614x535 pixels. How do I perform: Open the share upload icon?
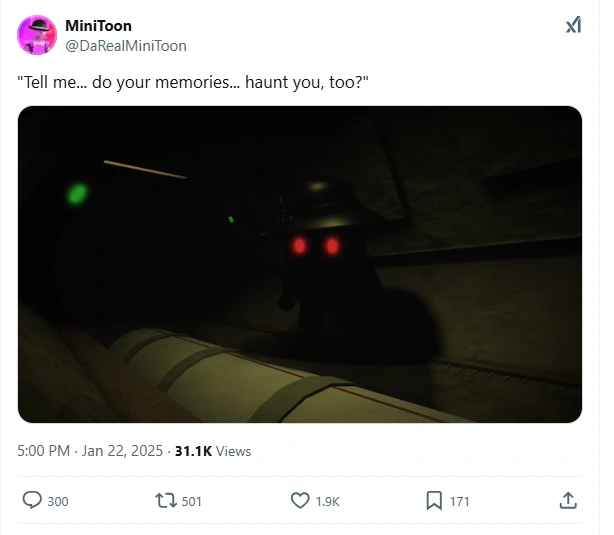(x=568, y=501)
